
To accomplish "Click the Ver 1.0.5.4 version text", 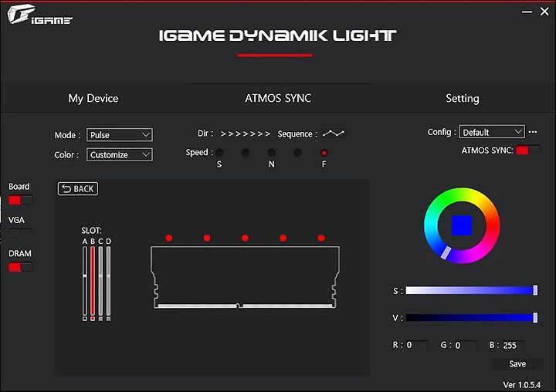I will click(x=521, y=384).
